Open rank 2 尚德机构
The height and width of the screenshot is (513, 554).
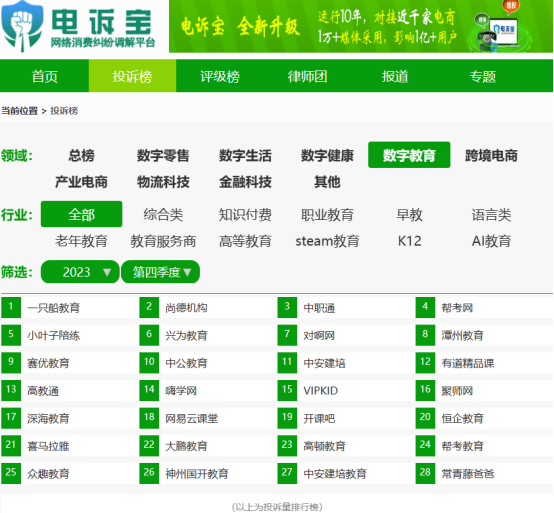[186, 308]
